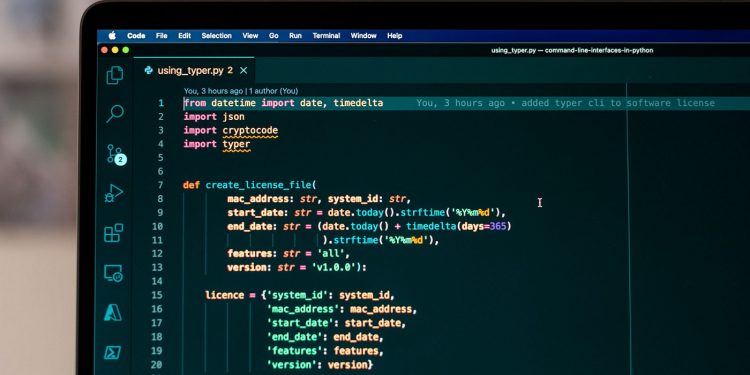
Task: Click the 'You, 3 hours ago' CodeLens
Action: point(213,91)
